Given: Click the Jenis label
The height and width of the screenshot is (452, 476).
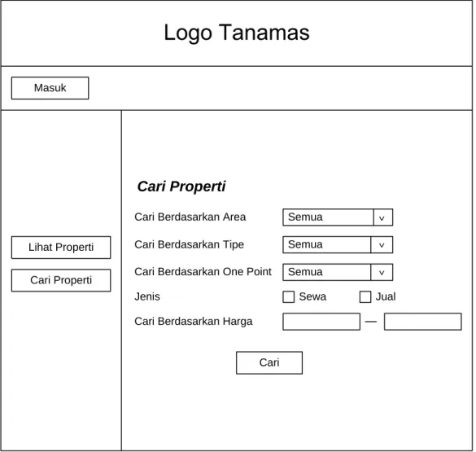Looking at the screenshot, I should click(x=147, y=296).
